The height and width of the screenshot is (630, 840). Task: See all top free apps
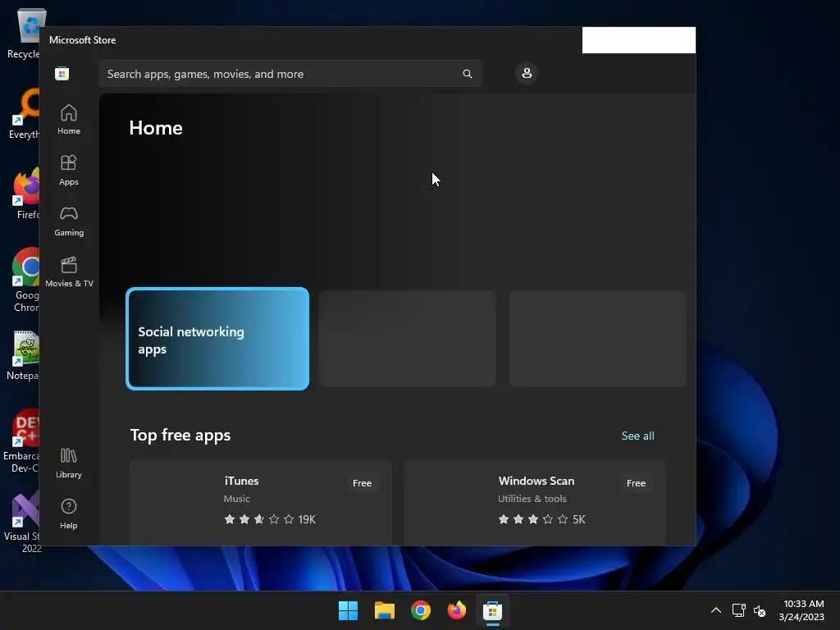(x=637, y=436)
